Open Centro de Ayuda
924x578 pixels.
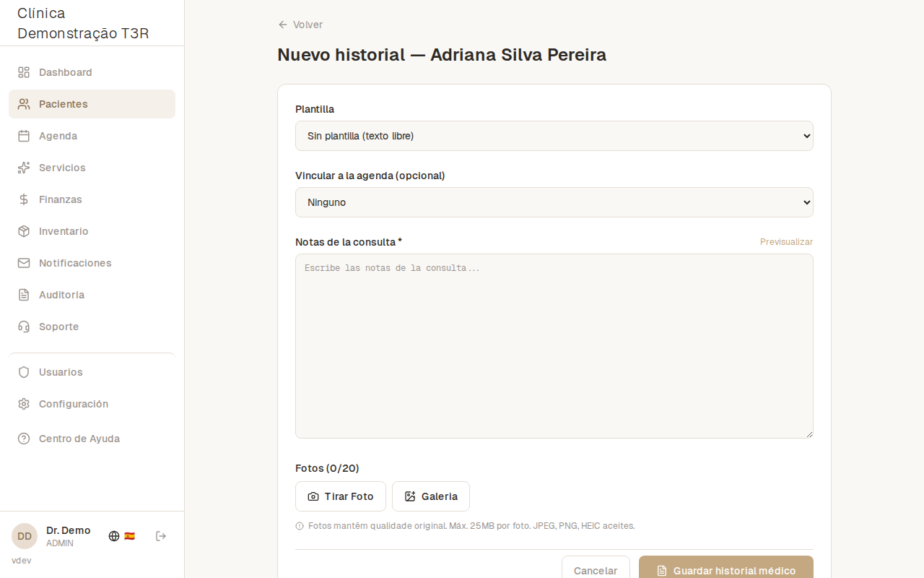[79, 439]
